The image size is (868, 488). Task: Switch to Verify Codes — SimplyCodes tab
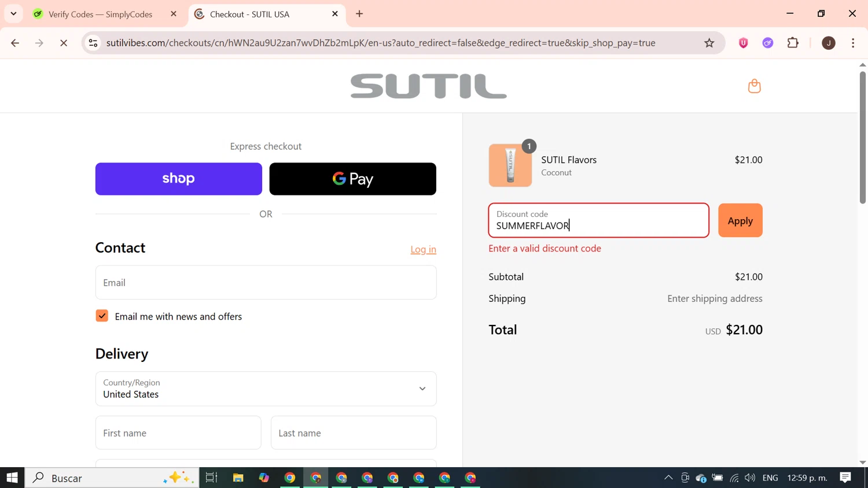[x=100, y=14]
